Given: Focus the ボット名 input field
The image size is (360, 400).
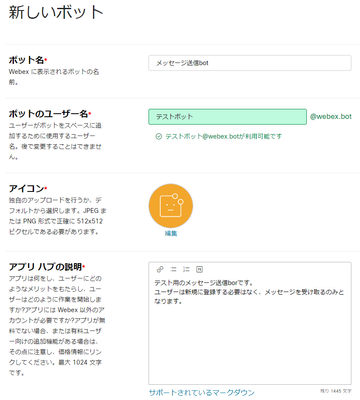Looking at the screenshot, I should coord(250,63).
